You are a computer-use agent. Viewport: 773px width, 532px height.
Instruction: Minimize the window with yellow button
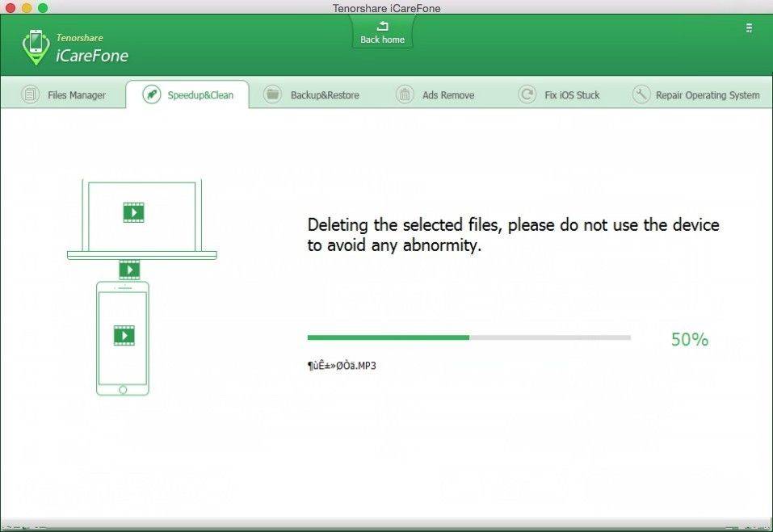pos(27,8)
